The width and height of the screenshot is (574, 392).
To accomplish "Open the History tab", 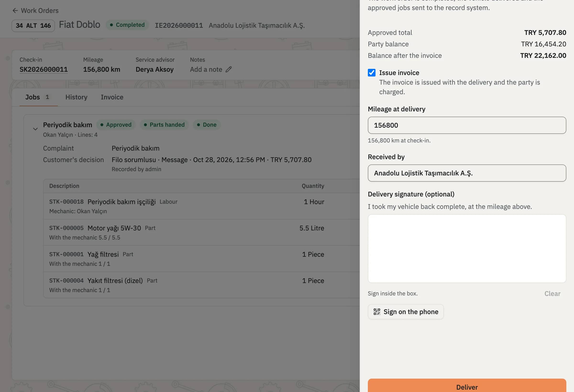I will 76,97.
